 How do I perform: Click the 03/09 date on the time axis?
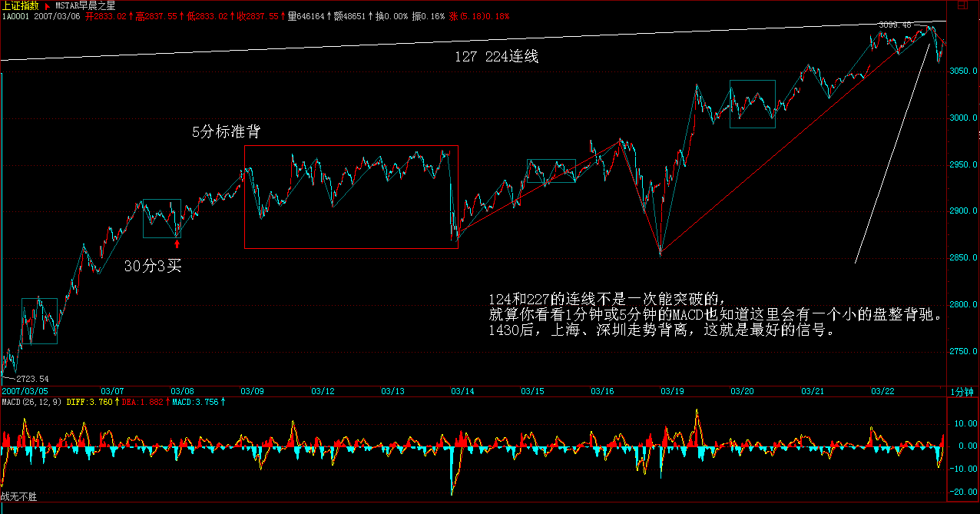coord(253,391)
